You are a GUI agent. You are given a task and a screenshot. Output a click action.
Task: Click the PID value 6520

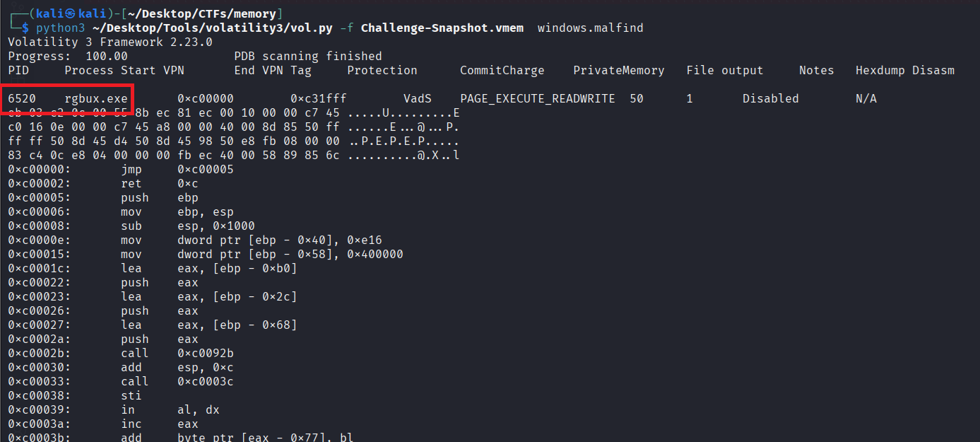click(x=22, y=99)
